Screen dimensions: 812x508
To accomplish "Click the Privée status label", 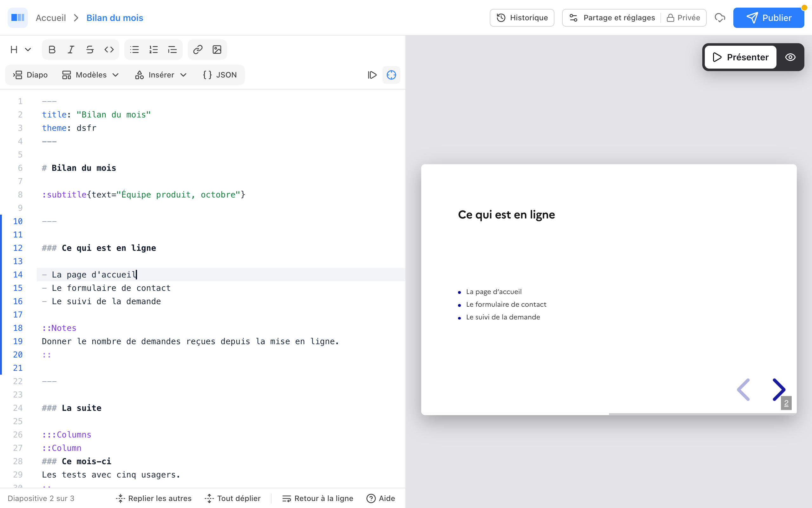I will (683, 18).
